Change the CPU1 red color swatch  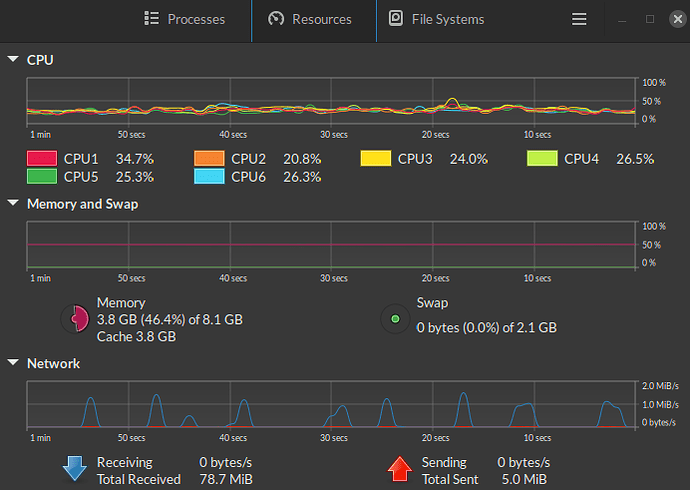pyautogui.click(x=41, y=159)
